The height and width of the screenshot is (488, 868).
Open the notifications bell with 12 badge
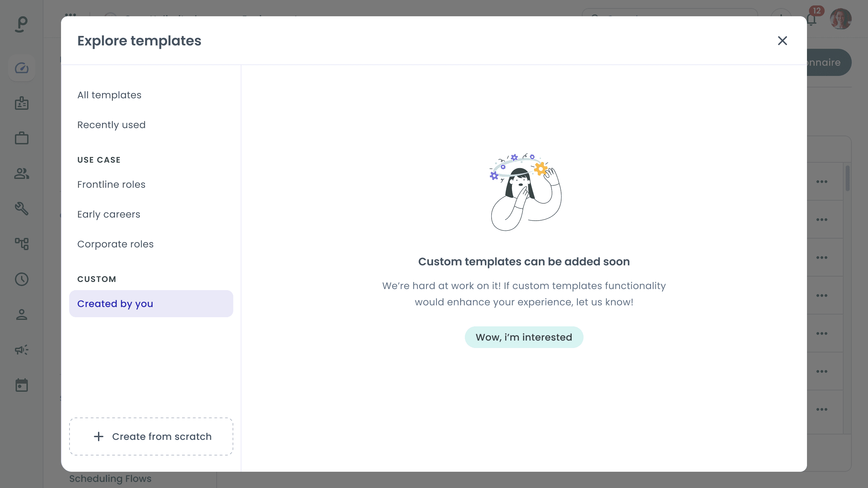point(811,20)
